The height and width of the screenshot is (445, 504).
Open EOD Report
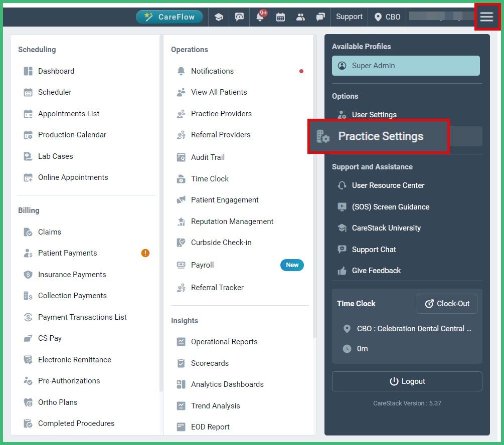210,427
